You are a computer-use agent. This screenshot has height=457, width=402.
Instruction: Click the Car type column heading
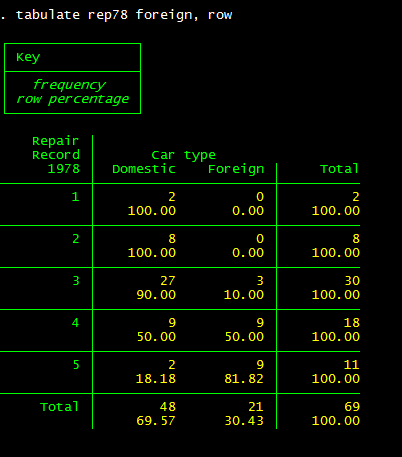click(183, 155)
